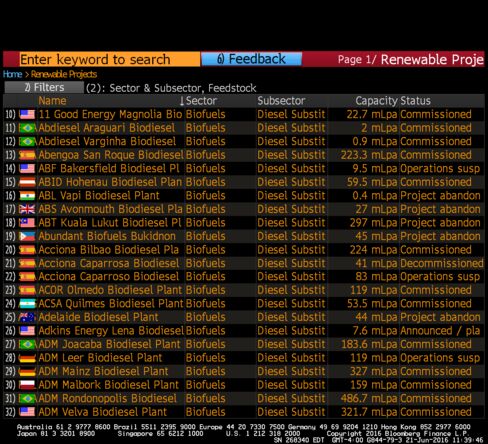Image resolution: width=488 pixels, height=444 pixels.
Task: Click the Spain flag beside Acciona Caparroso Biodiesel
Action: [x=27, y=277]
